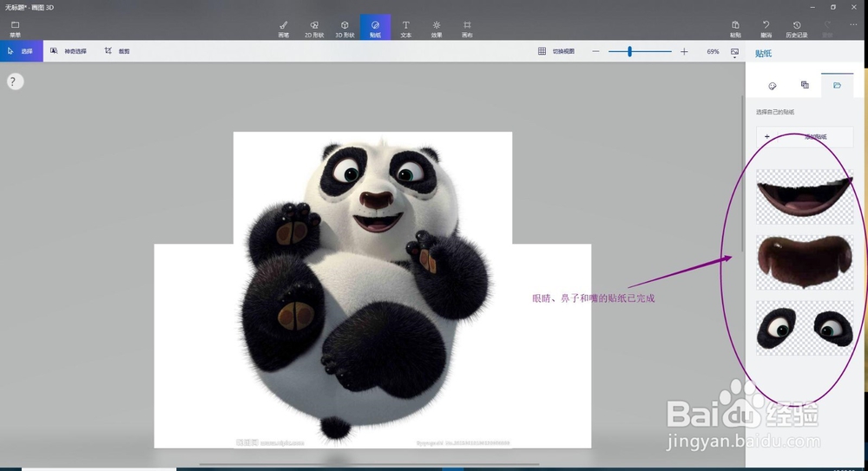868x471 pixels.
Task: Click the 69% zoom percentage value
Action: pos(713,51)
